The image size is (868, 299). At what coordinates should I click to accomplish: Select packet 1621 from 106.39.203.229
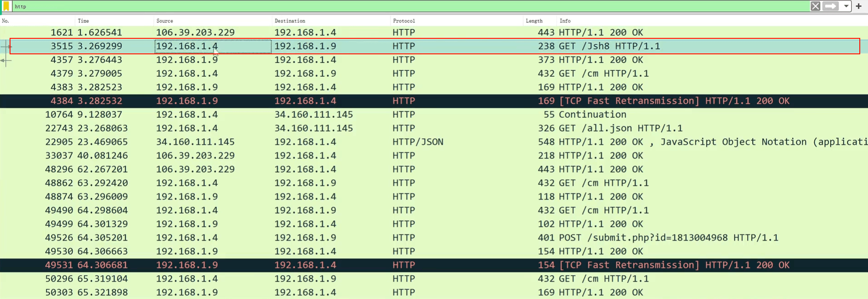point(434,32)
